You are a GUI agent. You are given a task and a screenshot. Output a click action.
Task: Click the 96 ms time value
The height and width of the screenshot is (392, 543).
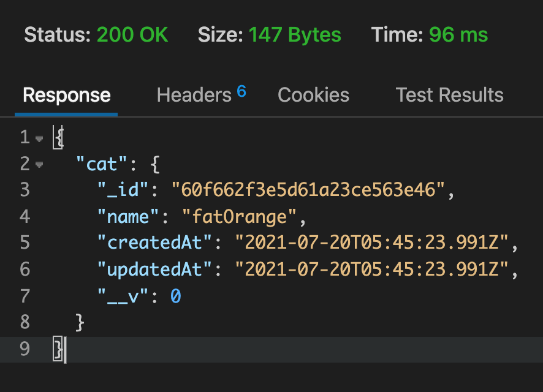point(458,34)
